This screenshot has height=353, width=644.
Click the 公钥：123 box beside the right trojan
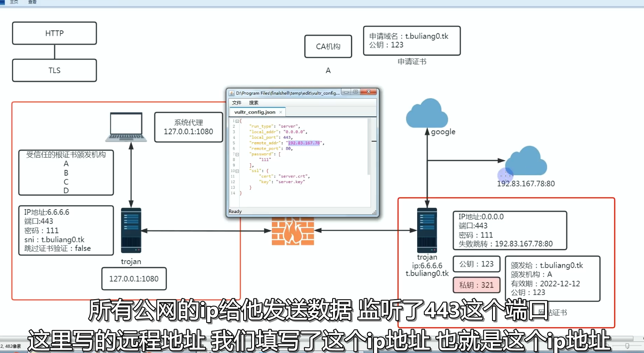point(477,264)
